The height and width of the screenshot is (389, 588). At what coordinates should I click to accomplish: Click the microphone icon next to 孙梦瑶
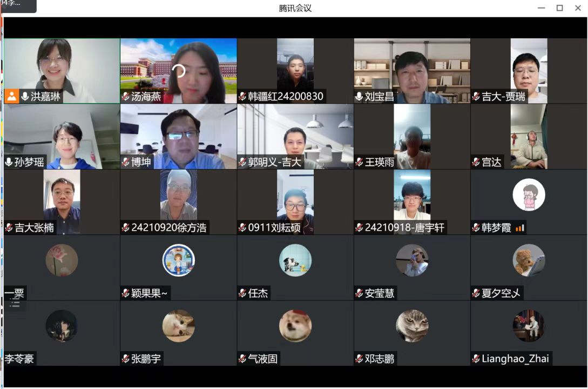[9, 162]
